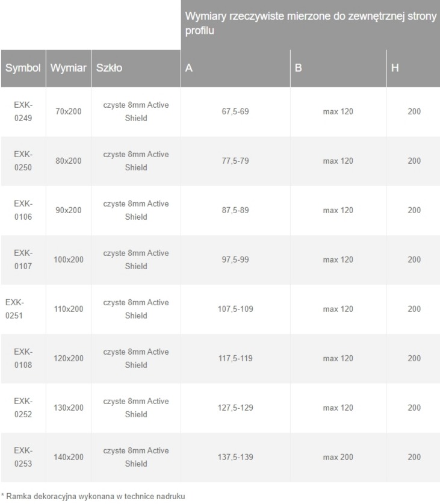The image size is (440, 504).
Task: Select the EXK-0249 symbol cell
Action: (23, 111)
